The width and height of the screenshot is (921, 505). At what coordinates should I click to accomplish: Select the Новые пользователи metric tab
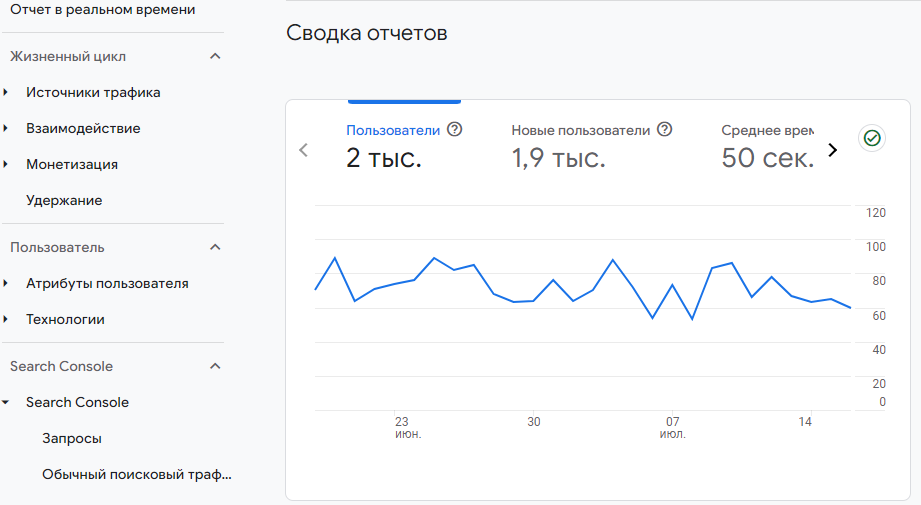coord(580,146)
